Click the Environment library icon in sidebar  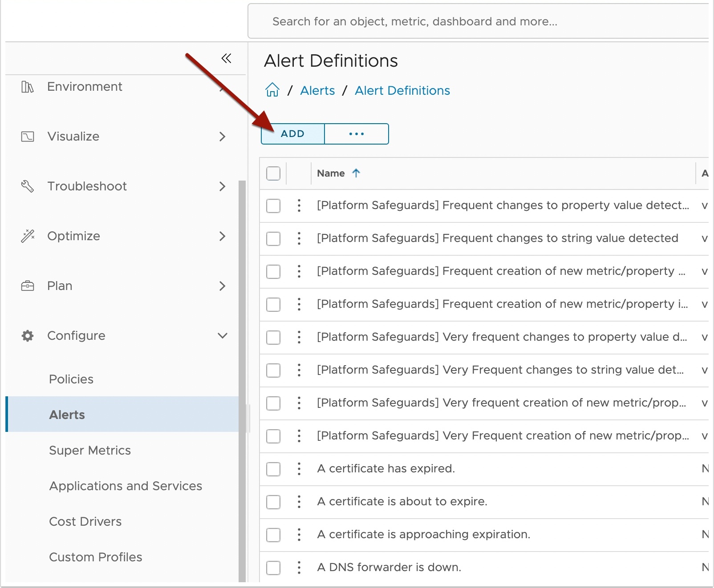(28, 87)
